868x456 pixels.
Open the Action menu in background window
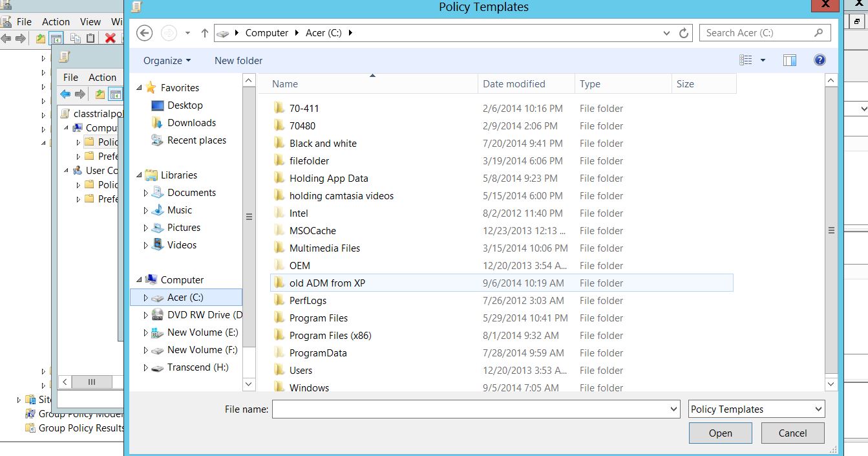[56, 21]
